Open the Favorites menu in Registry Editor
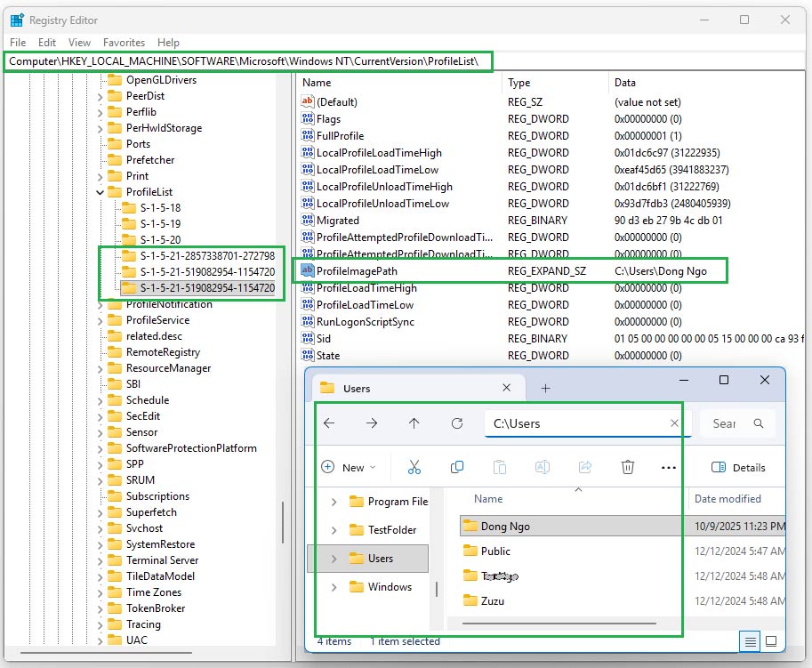Screen dimensions: 812x668 (125, 42)
